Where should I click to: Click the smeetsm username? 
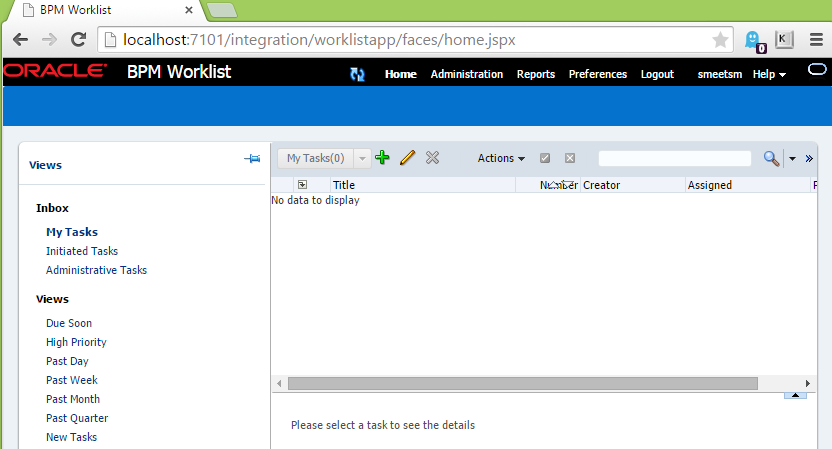tap(720, 74)
